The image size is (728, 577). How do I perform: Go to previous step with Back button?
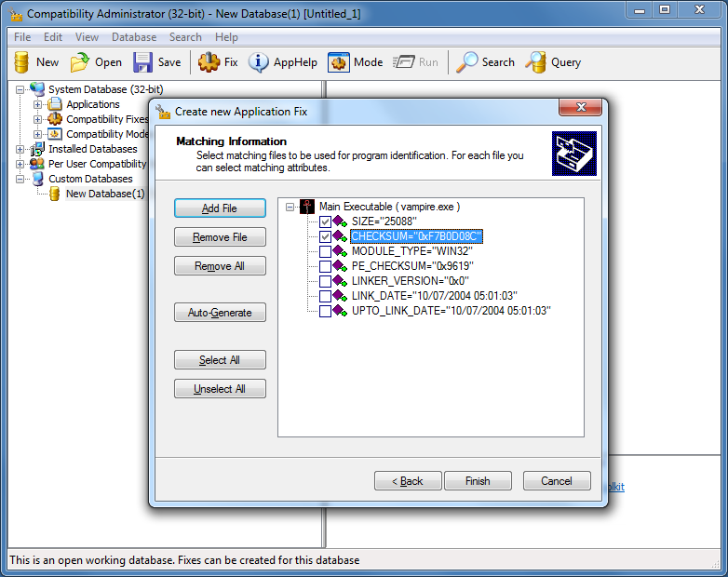tap(408, 481)
